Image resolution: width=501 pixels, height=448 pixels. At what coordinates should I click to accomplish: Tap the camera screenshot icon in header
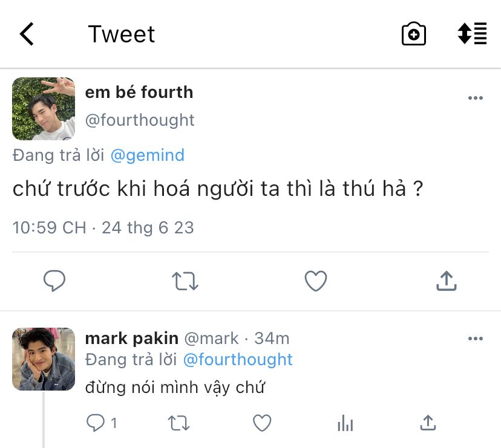click(414, 34)
